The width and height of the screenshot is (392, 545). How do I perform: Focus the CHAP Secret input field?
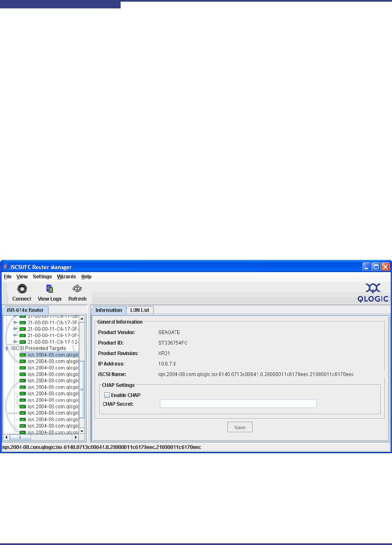(x=238, y=404)
